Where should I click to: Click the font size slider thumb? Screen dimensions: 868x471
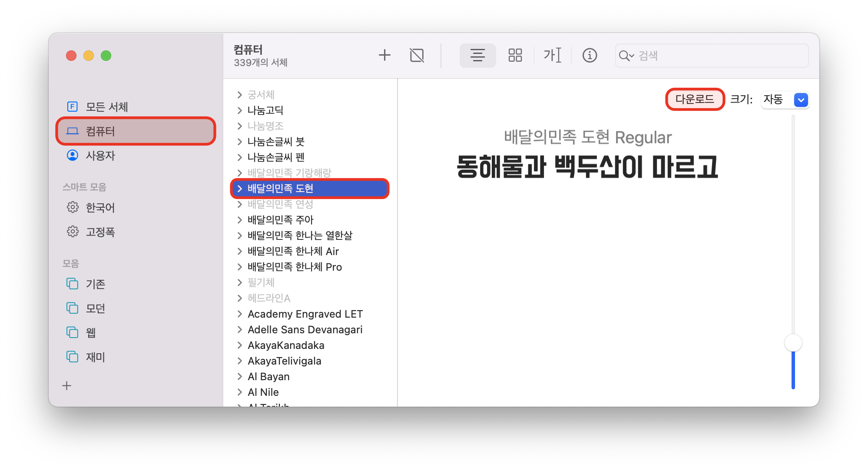coord(793,343)
